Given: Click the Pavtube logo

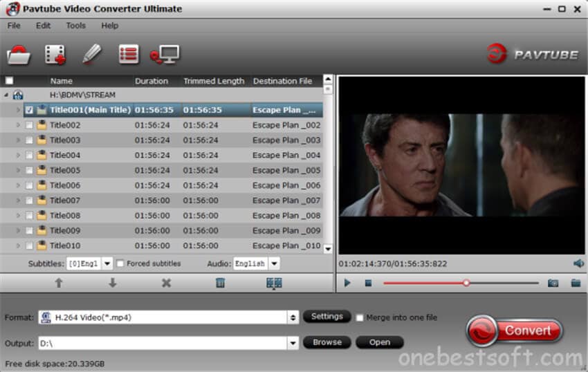Looking at the screenshot, I should coord(533,54).
